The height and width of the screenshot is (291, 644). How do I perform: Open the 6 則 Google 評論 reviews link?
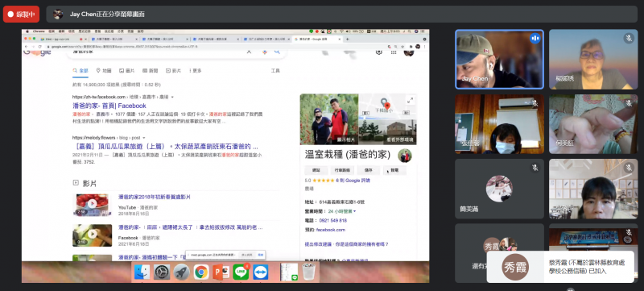tap(353, 181)
